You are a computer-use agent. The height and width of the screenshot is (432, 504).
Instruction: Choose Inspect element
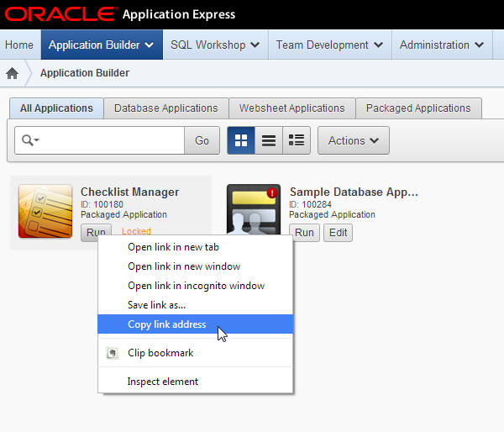[x=196, y=382]
